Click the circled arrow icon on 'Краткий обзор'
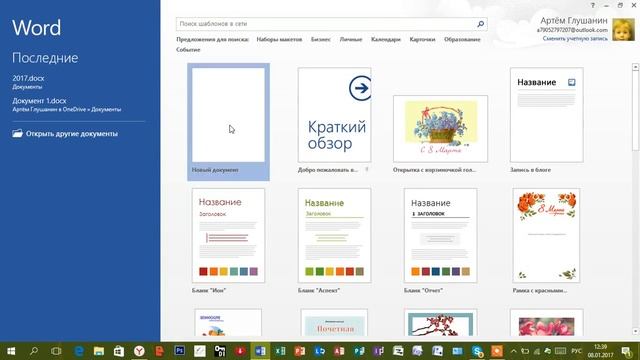This screenshot has height=360, width=640. point(360,88)
